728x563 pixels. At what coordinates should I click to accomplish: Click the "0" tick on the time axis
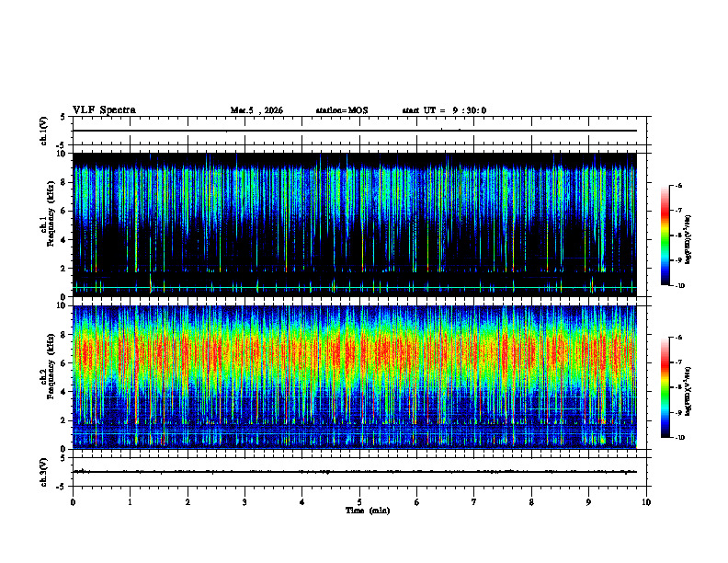73,502
